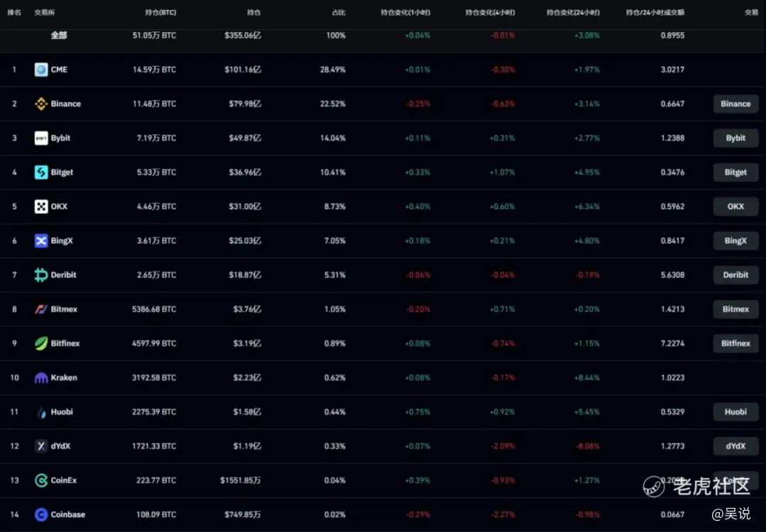Sort by 占比 column header
The image size is (766, 532).
(338, 13)
